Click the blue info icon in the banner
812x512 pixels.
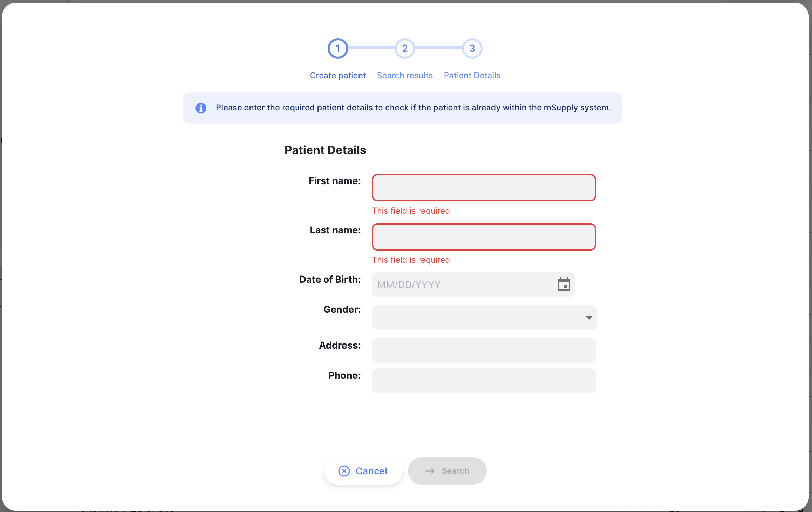coord(201,108)
